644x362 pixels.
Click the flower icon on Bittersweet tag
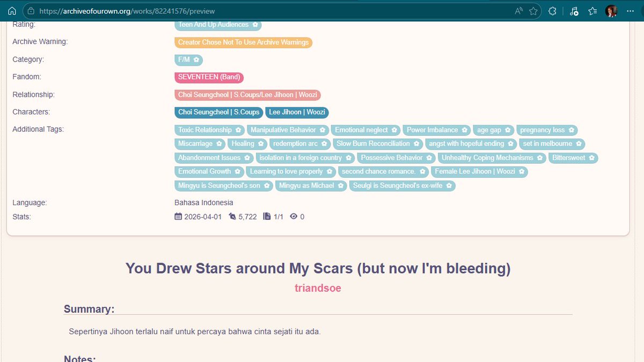(592, 158)
